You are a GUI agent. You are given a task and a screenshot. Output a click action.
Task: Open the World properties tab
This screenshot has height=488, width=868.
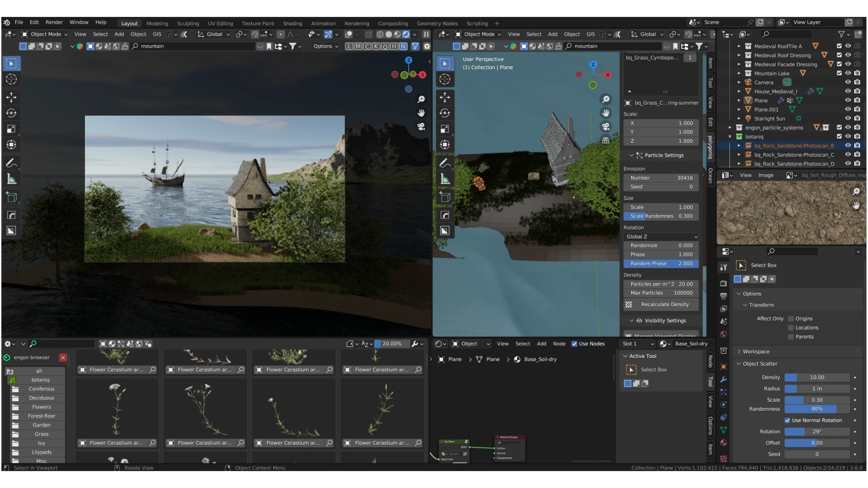pyautogui.click(x=724, y=334)
